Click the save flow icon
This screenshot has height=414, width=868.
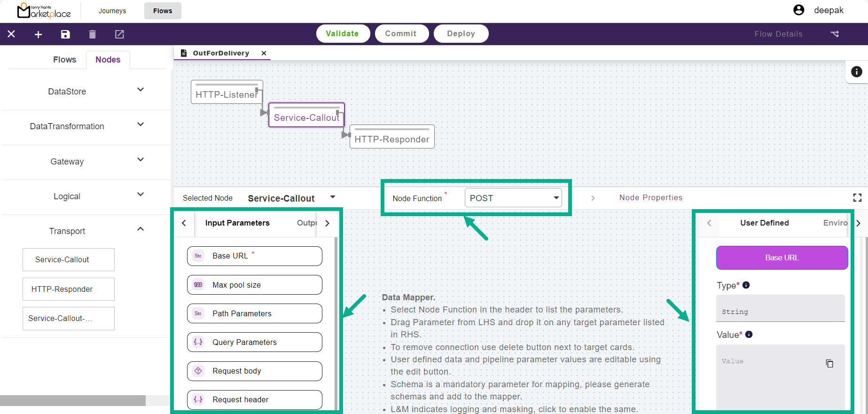coord(65,34)
